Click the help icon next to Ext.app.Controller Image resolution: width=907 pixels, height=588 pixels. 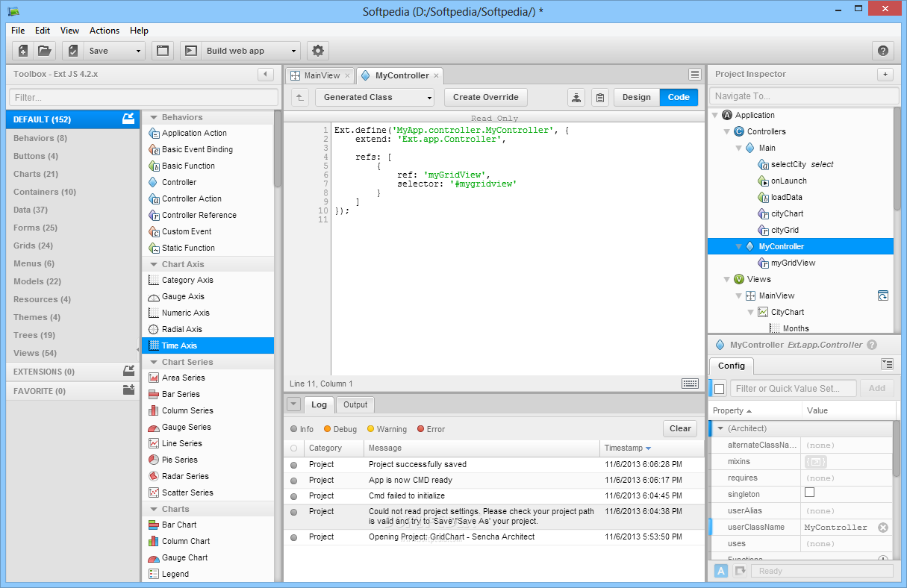(871, 345)
